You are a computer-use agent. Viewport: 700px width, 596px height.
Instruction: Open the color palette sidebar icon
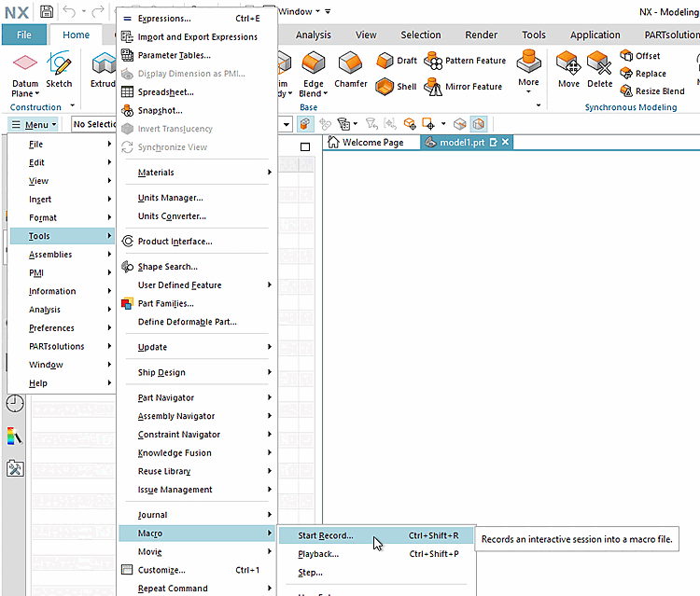15,437
